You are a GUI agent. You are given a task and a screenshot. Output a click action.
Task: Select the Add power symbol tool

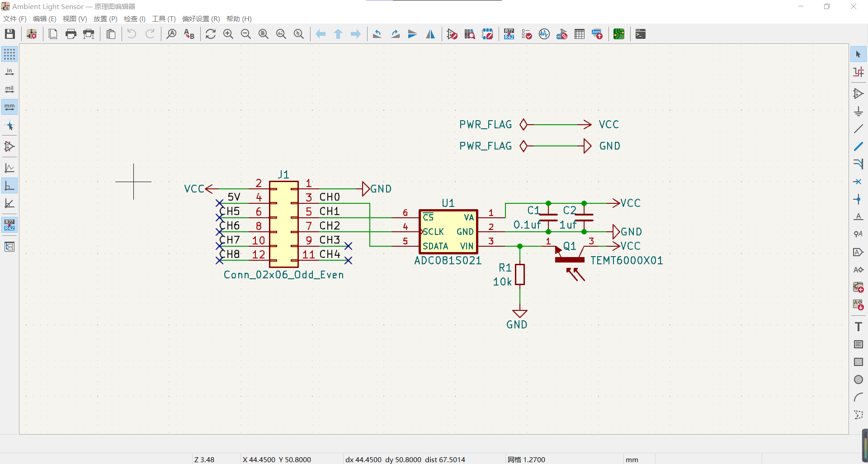(x=859, y=111)
